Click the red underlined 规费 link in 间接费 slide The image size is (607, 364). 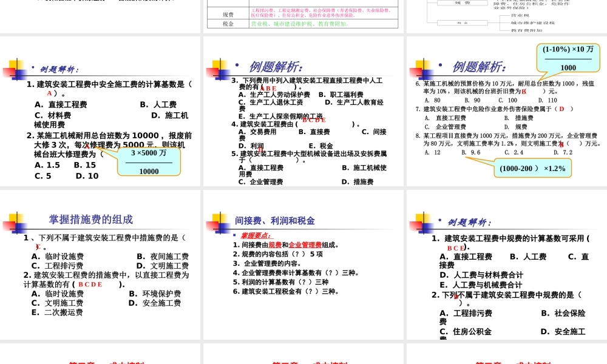click(274, 245)
